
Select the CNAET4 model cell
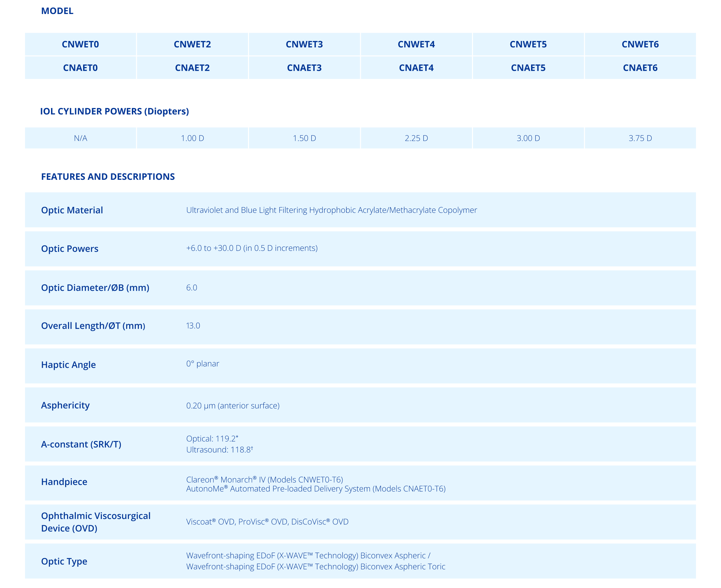[x=416, y=68]
